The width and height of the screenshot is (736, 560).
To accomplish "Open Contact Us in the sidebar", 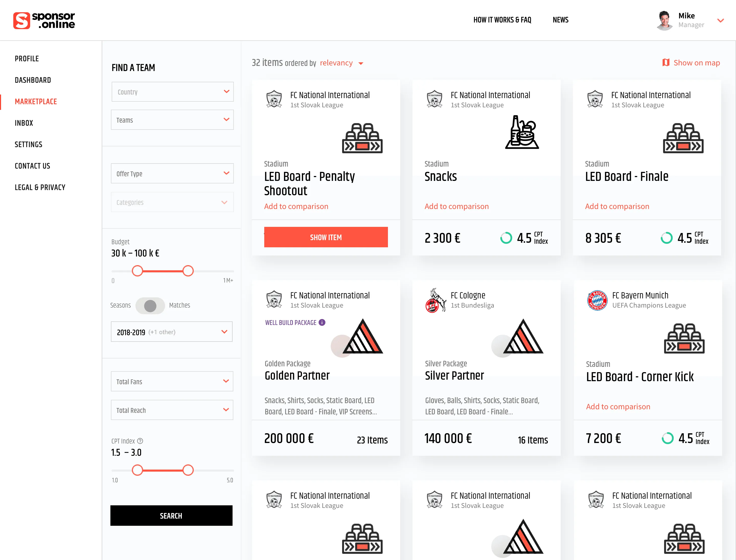I will tap(32, 166).
